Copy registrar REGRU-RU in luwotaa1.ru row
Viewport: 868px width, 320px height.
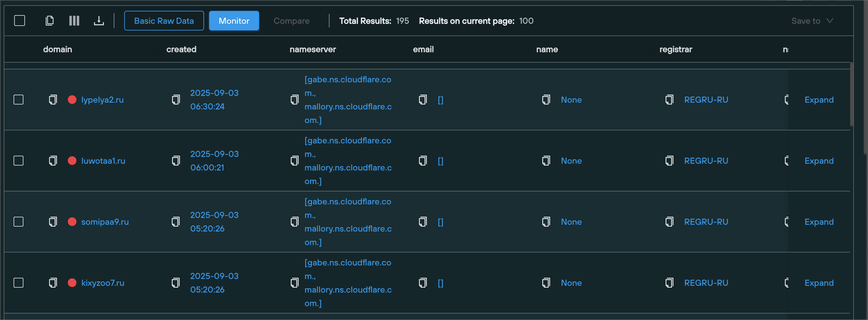(x=670, y=161)
